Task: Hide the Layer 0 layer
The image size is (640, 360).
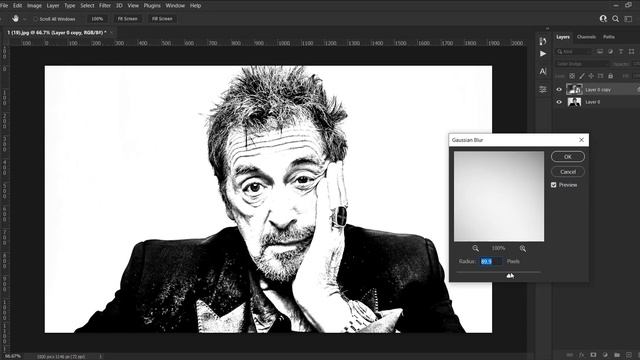Action: (x=559, y=102)
